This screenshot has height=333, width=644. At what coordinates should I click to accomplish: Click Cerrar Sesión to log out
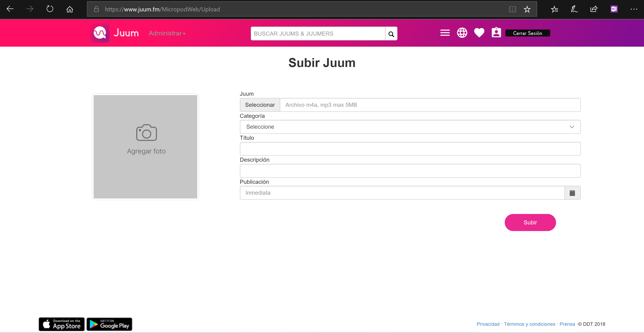click(527, 33)
